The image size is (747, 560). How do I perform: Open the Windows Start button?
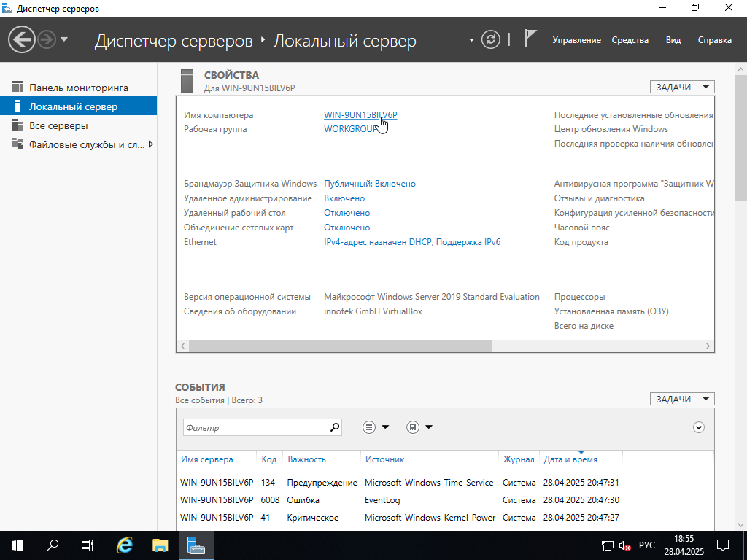coord(18,545)
